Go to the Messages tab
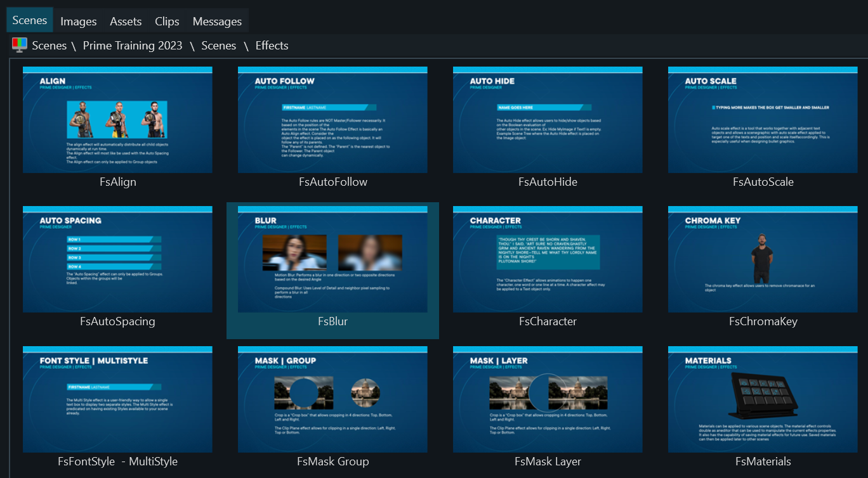868x478 pixels. [217, 21]
